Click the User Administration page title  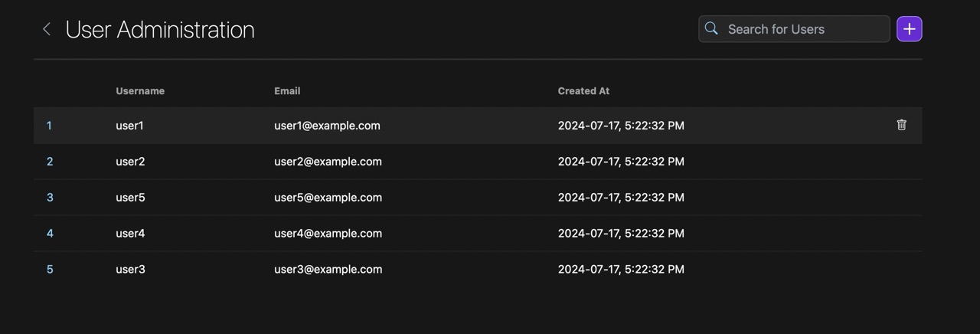160,29
